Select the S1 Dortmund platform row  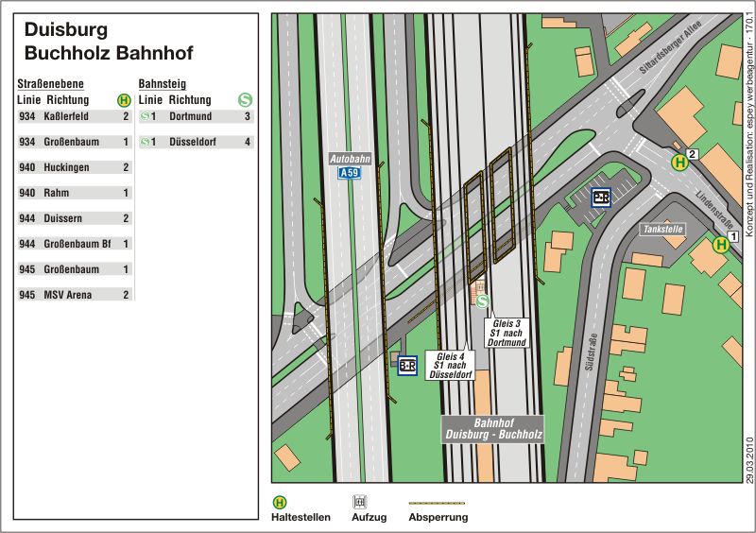[x=197, y=117]
